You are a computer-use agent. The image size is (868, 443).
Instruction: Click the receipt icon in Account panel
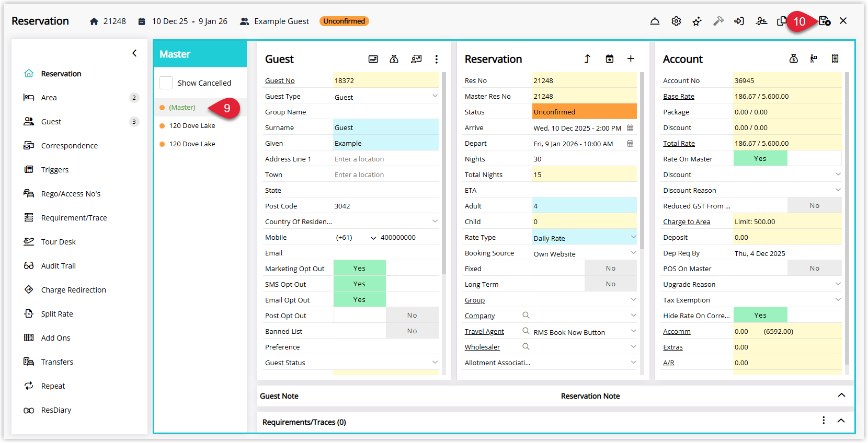tap(835, 59)
